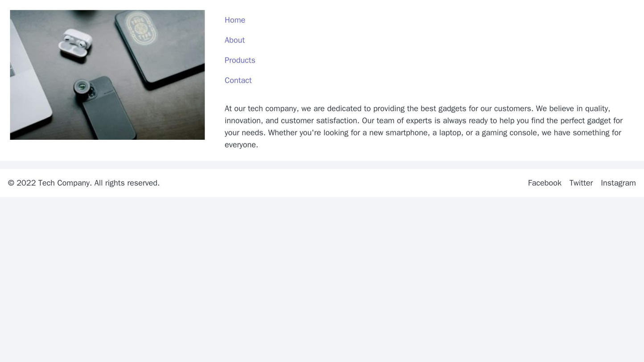
Task: Click the word 'everyone.' ending the paragraph
Action: tap(241, 145)
